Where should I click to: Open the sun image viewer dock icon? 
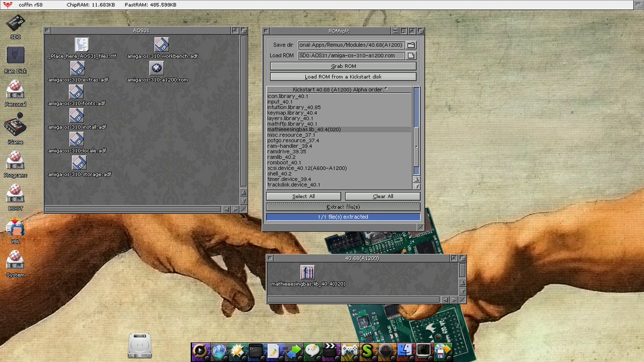pos(237,351)
